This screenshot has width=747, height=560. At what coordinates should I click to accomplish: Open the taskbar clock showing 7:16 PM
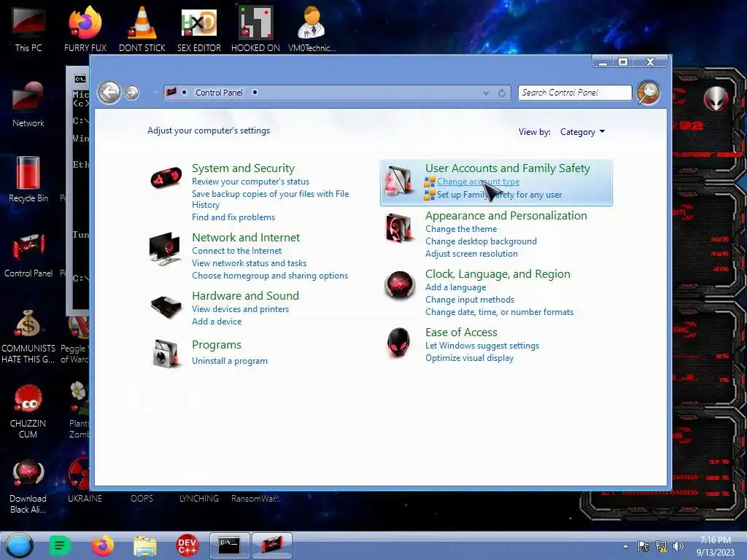click(715, 546)
